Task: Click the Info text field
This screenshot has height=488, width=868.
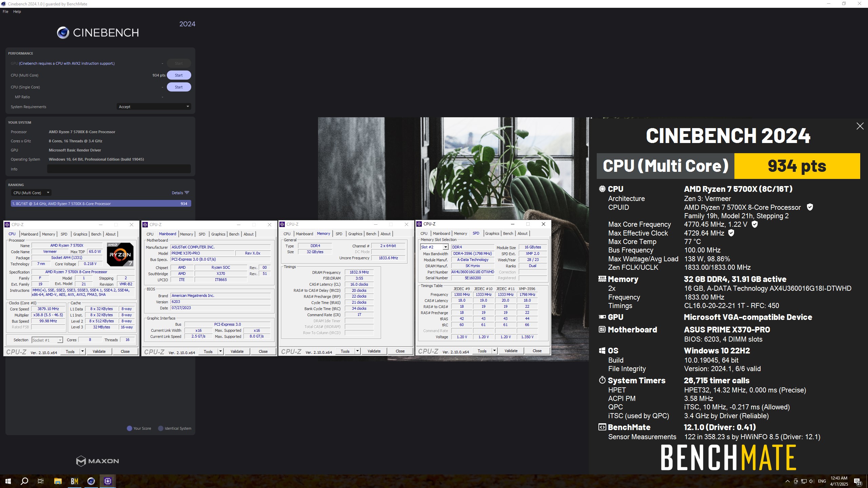Action: coord(119,169)
